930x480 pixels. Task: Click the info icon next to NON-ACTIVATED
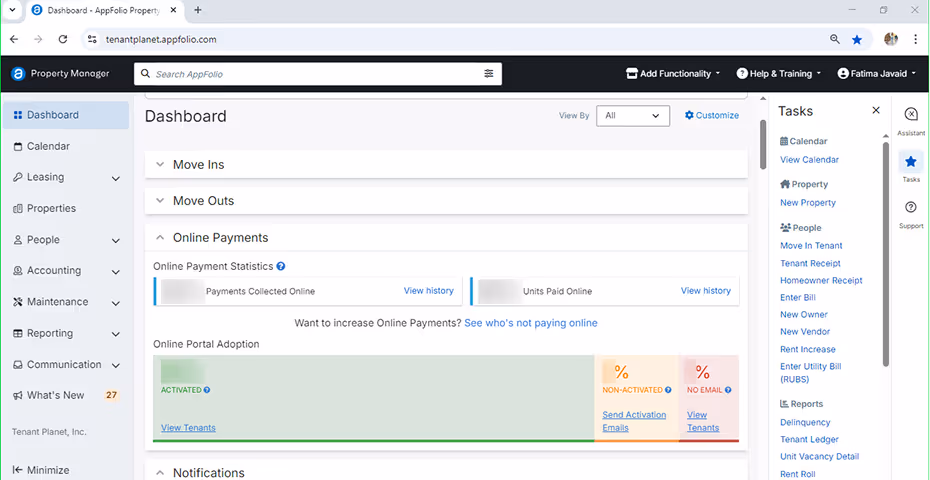tap(668, 390)
